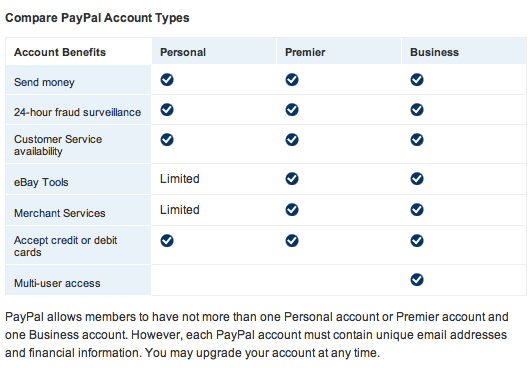Select the Personal column header
This screenshot has width=528, height=368.
(x=214, y=52)
